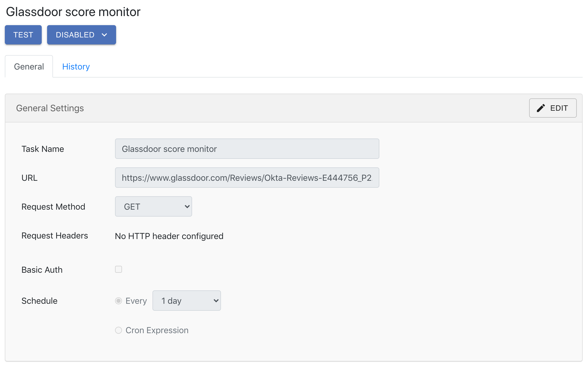Click the Cron Expression label text
This screenshot has height=369, width=588.
pos(157,330)
